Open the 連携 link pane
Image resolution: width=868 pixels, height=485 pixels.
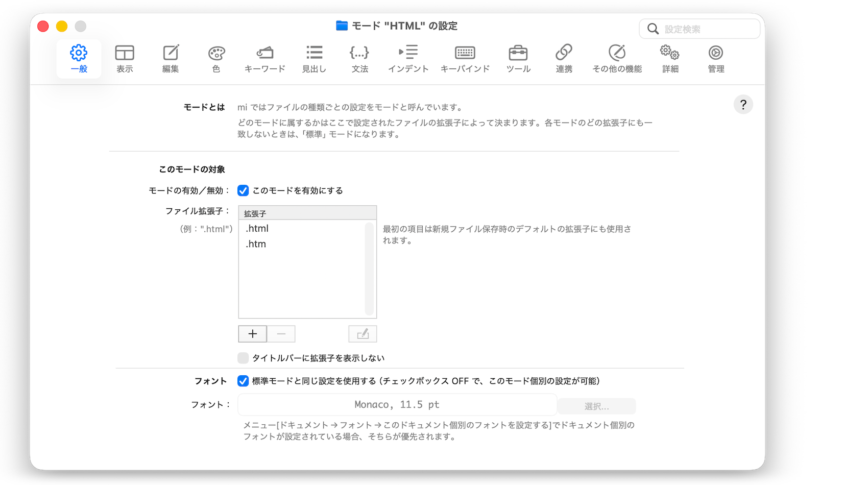564,59
